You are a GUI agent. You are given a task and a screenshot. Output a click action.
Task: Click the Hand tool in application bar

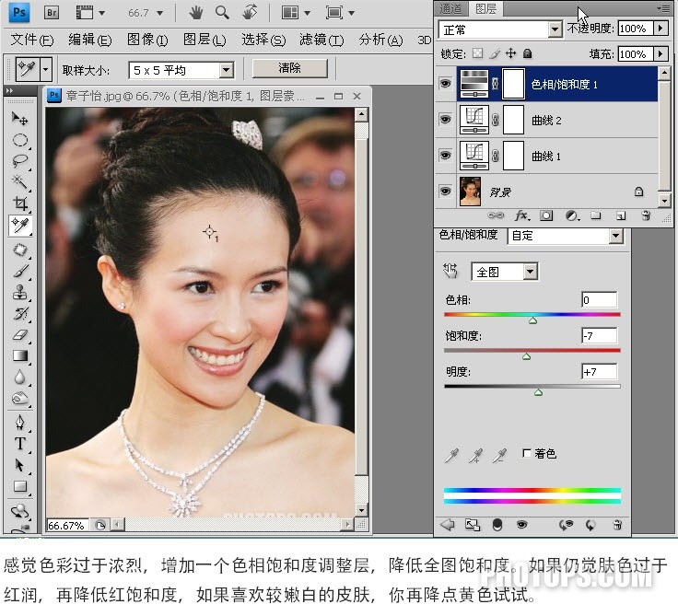196,13
